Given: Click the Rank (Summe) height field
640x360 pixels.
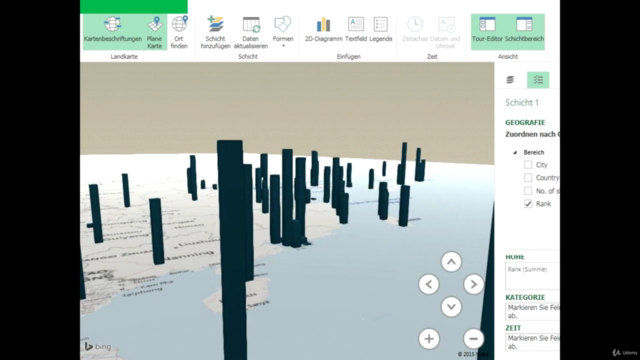Looking at the screenshot, I should point(532,276).
